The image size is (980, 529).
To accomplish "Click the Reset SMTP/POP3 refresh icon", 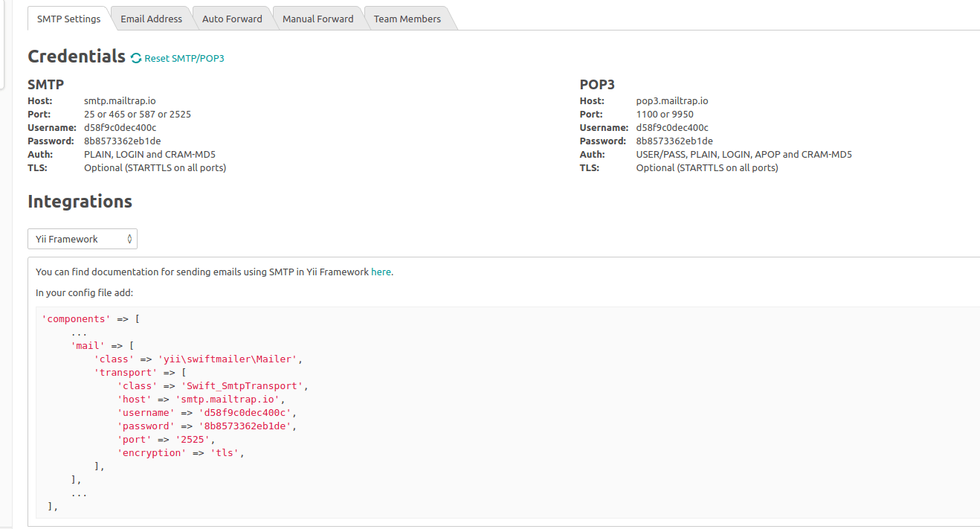I will 136,58.
